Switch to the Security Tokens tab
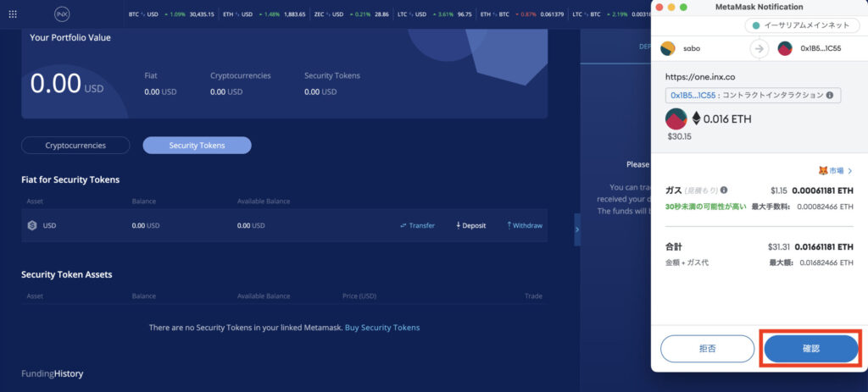This screenshot has height=392, width=868. (197, 146)
